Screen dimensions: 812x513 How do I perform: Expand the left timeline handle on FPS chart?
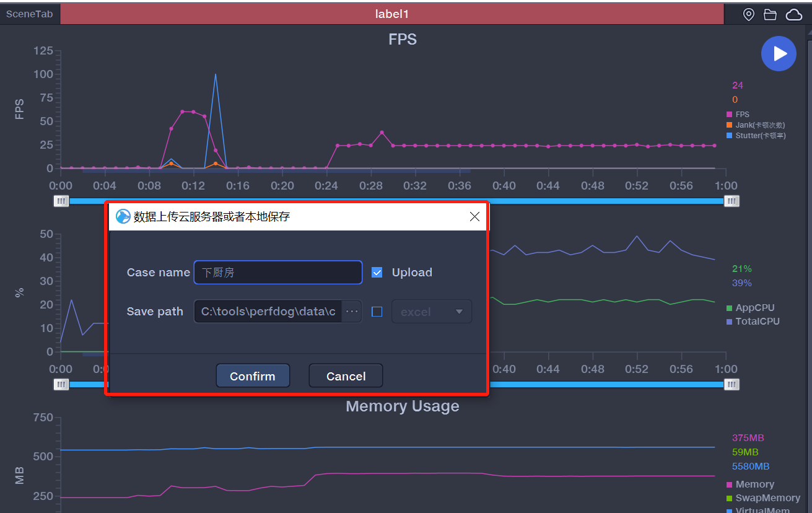tap(61, 201)
